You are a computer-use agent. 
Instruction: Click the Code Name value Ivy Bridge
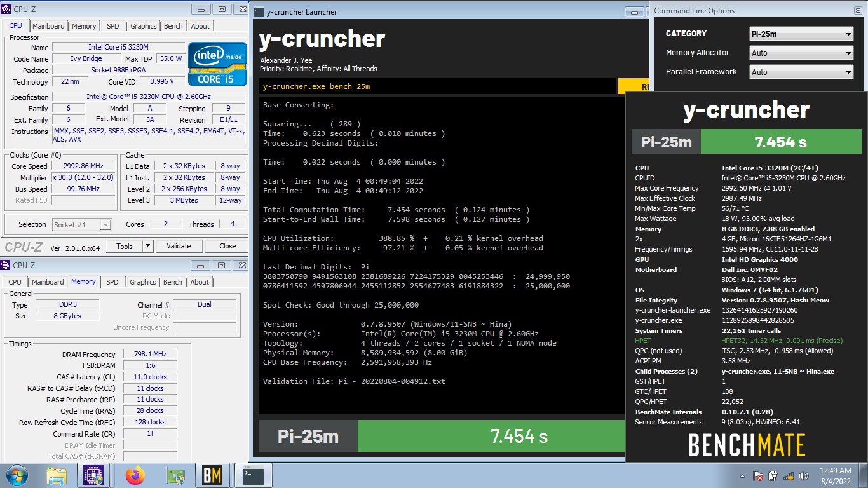pyautogui.click(x=86, y=59)
